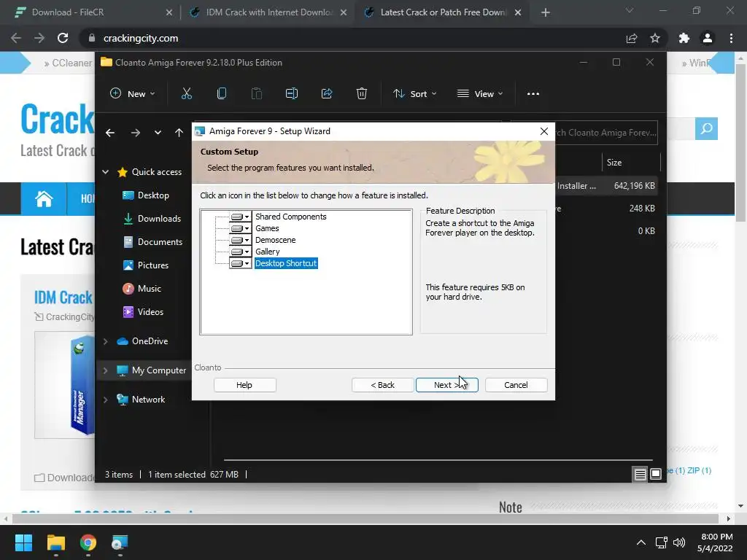
Task: Switch Explorer to details view icon
Action: pos(640,474)
